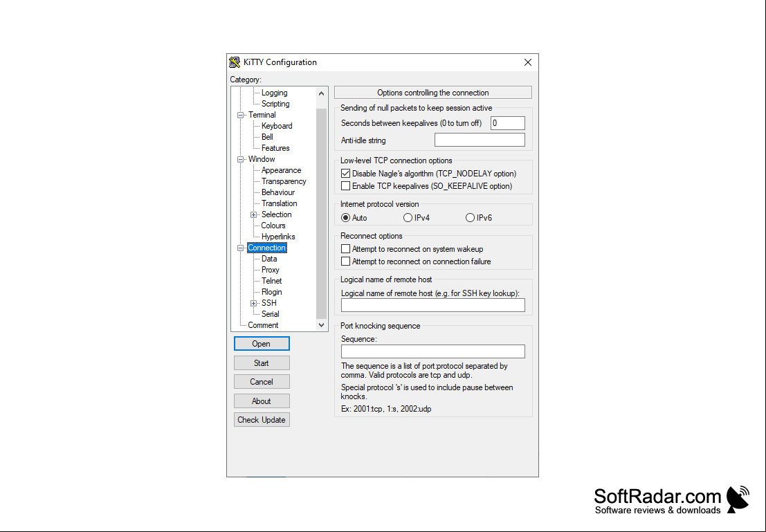This screenshot has width=766, height=532.
Task: Select Scripting in the category tree
Action: click(275, 104)
